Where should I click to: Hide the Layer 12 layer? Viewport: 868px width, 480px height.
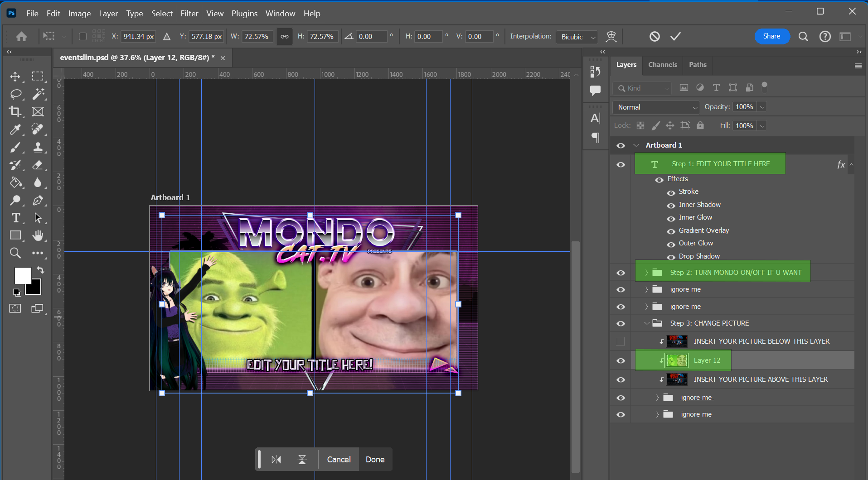click(621, 361)
